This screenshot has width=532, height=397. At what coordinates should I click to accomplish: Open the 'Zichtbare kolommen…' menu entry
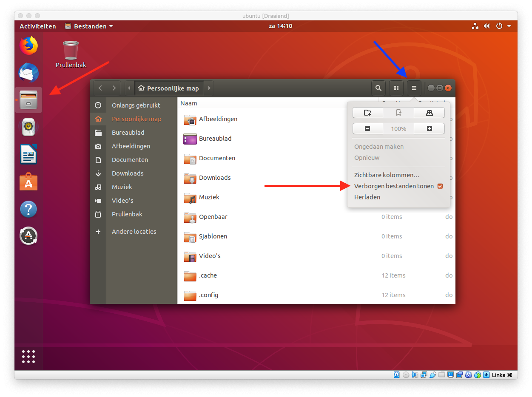click(387, 175)
